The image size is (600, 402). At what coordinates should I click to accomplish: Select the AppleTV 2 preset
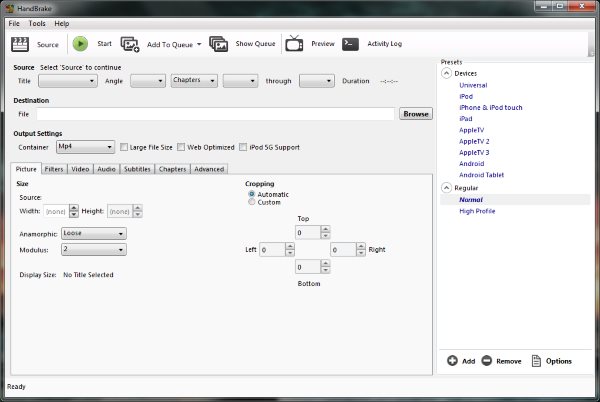(x=474, y=141)
